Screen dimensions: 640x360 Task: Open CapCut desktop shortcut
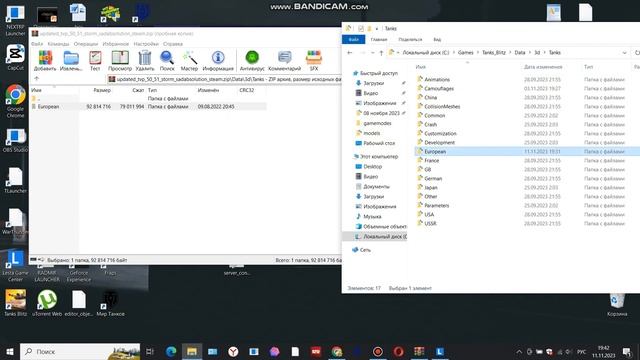pos(16,57)
